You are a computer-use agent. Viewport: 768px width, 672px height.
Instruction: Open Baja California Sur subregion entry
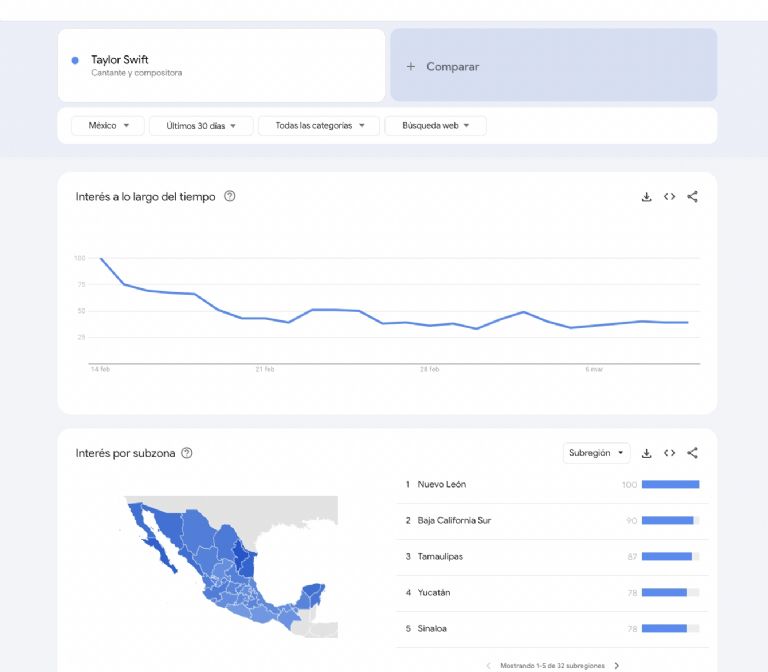[x=454, y=521]
